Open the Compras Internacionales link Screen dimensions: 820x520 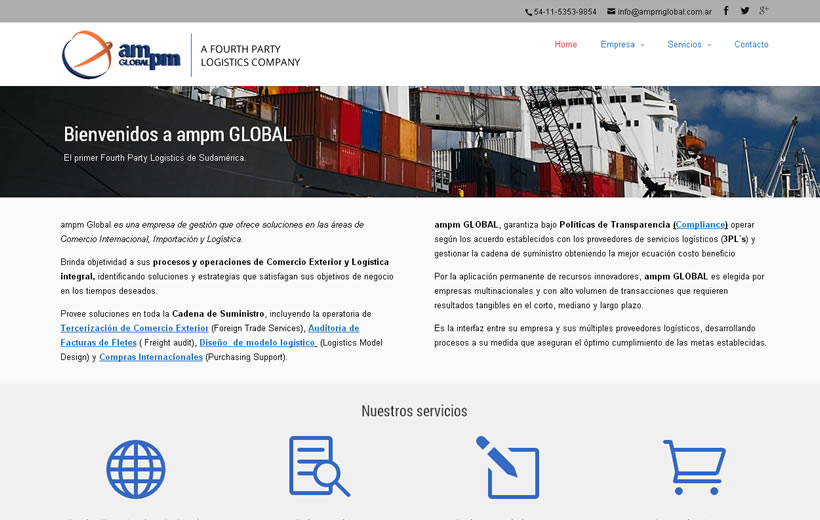pos(151,357)
